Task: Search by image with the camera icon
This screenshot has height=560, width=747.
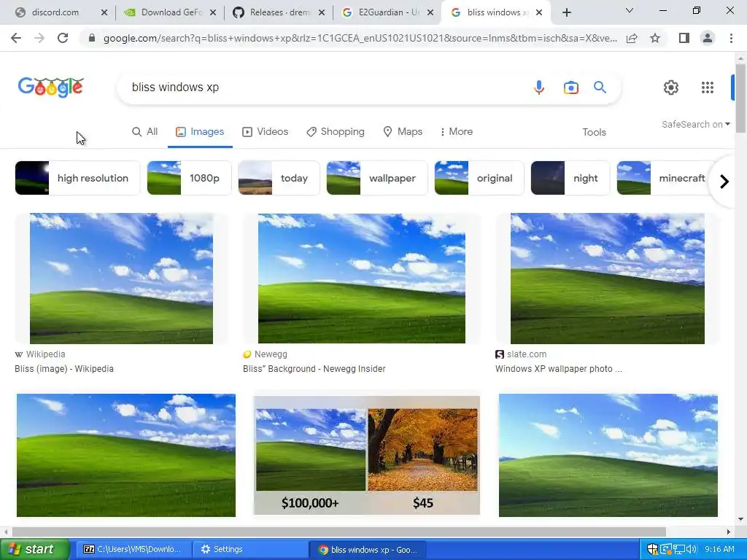Action: tap(570, 87)
